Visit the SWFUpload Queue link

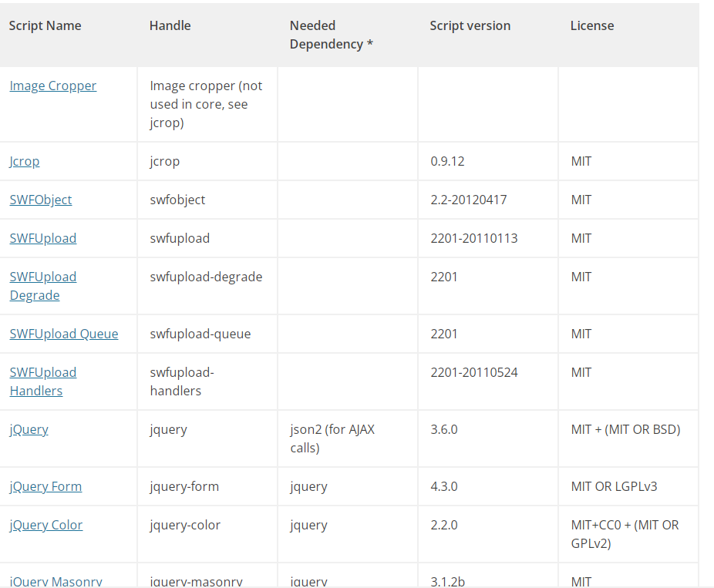64,334
